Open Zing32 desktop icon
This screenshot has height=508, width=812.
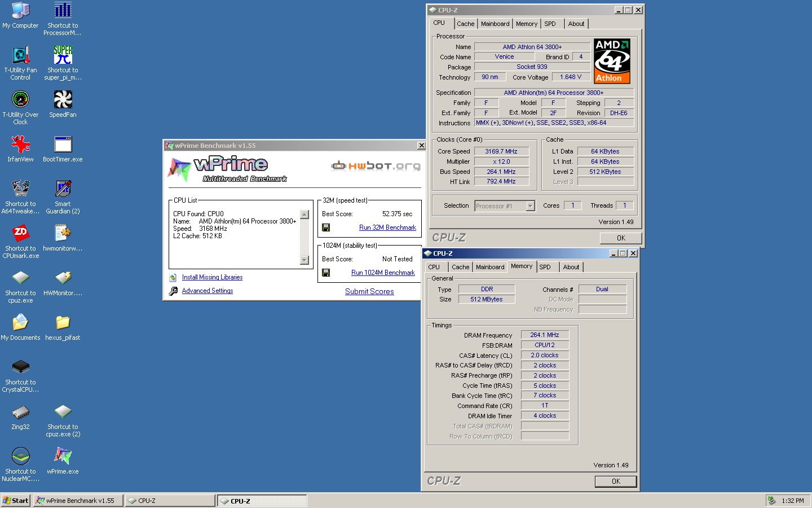click(x=20, y=411)
